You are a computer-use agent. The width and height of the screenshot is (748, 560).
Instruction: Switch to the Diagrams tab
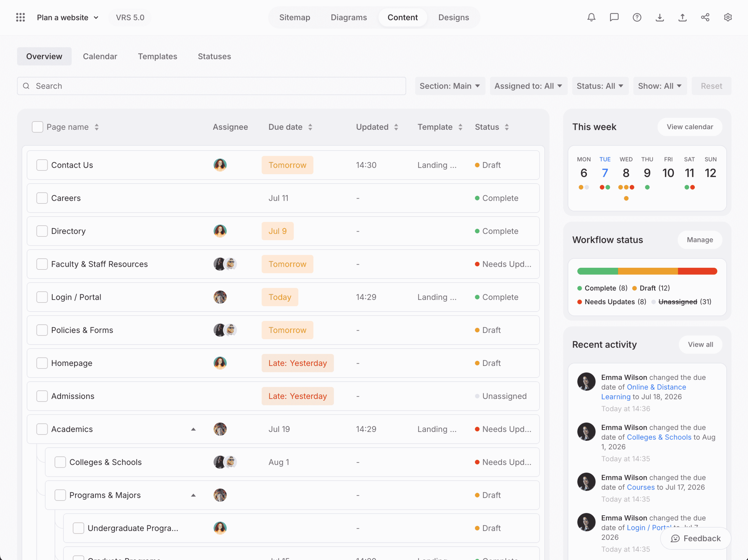coord(349,17)
